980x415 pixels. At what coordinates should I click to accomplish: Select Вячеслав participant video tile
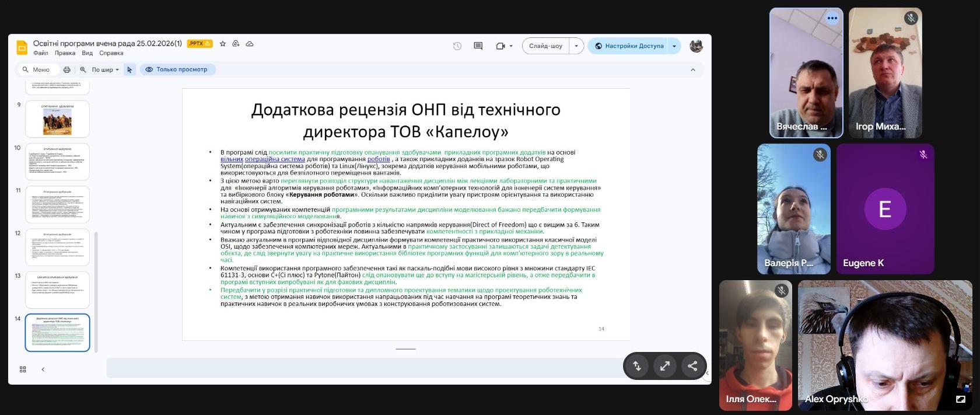point(806,73)
